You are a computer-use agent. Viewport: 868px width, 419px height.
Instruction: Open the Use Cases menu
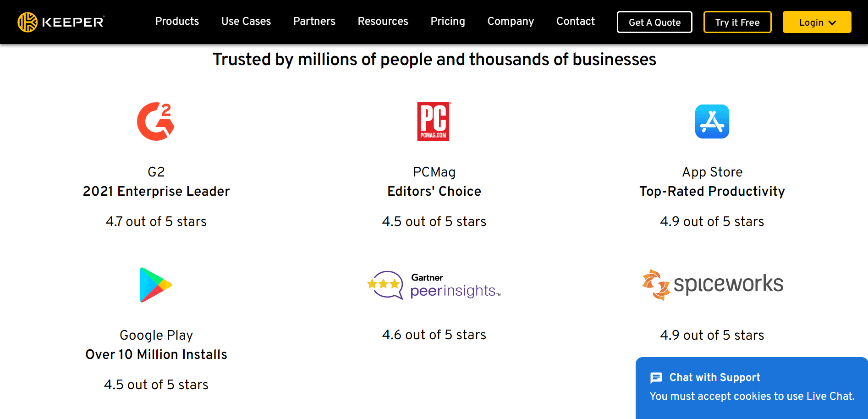tap(246, 21)
